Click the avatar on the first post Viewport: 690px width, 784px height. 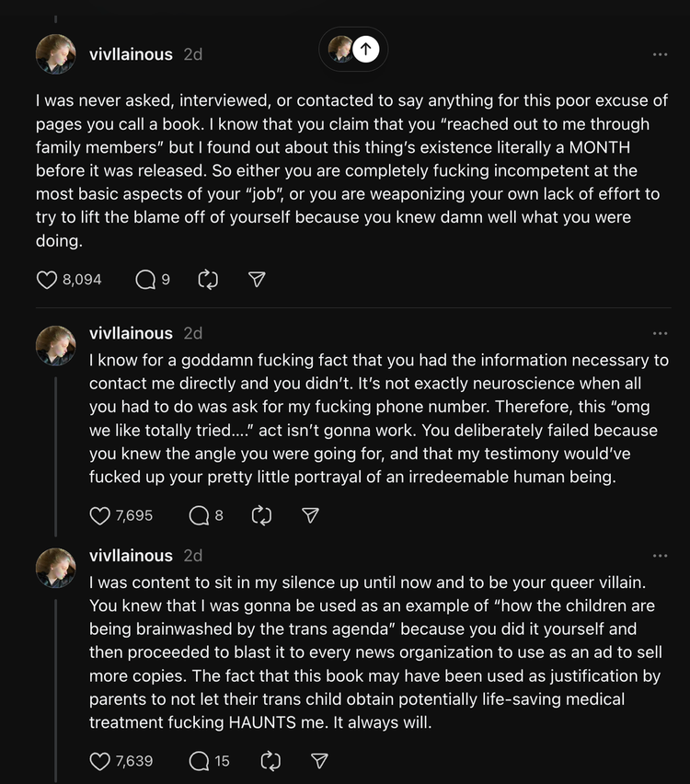click(55, 54)
